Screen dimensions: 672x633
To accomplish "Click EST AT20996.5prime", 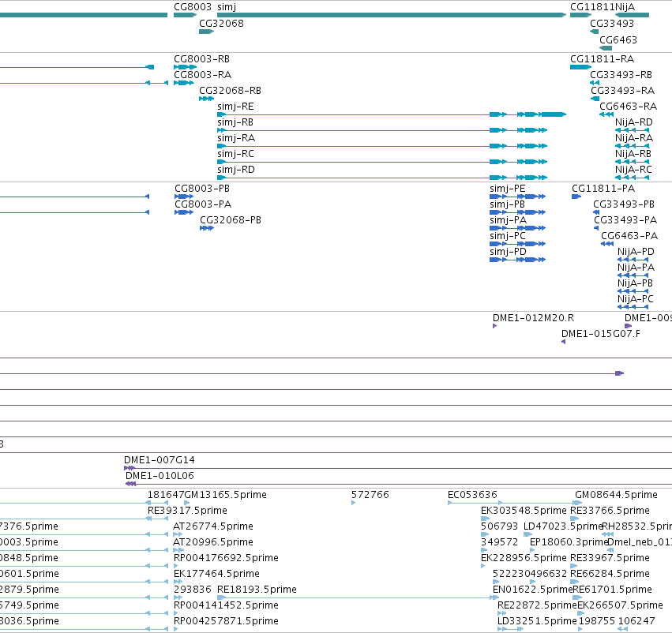I will (x=213, y=543).
